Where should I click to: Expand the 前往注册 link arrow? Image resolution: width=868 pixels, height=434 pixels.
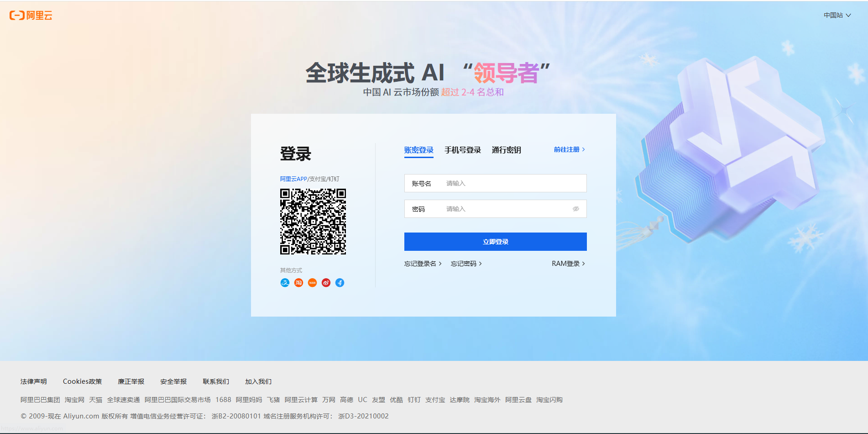click(x=568, y=149)
